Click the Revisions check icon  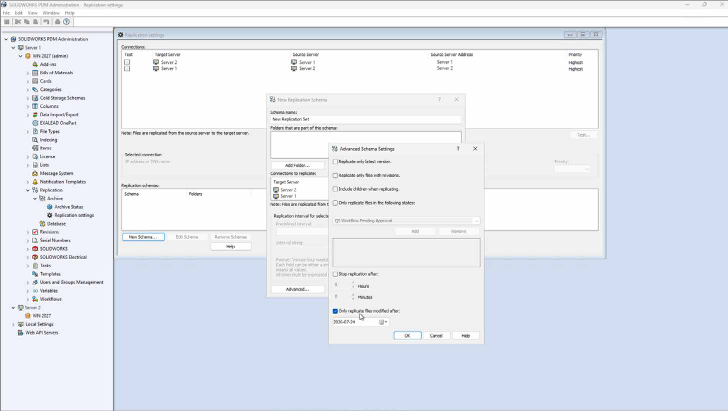[x=35, y=232]
